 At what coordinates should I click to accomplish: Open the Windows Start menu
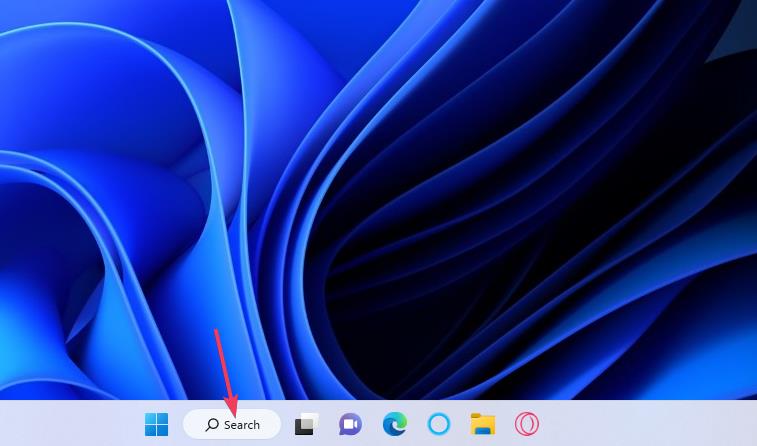[x=156, y=425]
